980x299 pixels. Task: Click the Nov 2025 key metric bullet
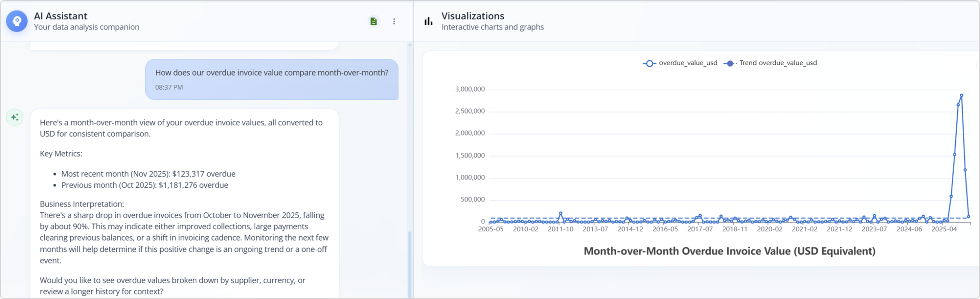pyautogui.click(x=148, y=174)
